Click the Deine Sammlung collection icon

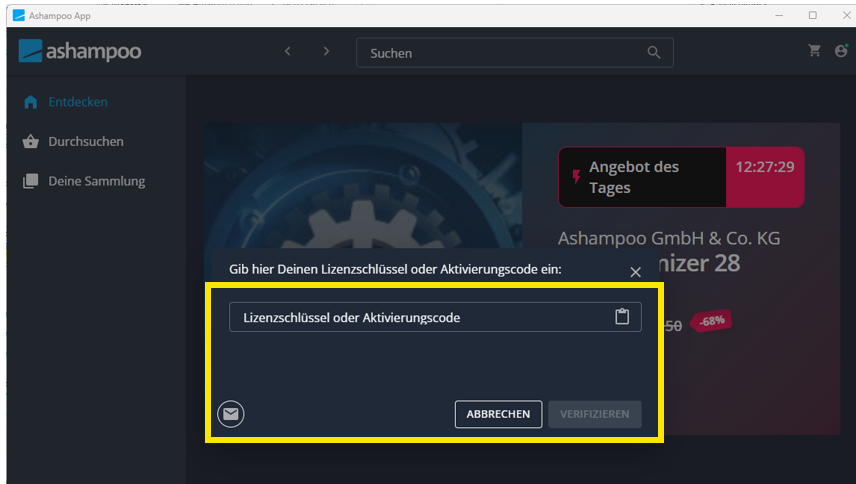pyautogui.click(x=31, y=181)
